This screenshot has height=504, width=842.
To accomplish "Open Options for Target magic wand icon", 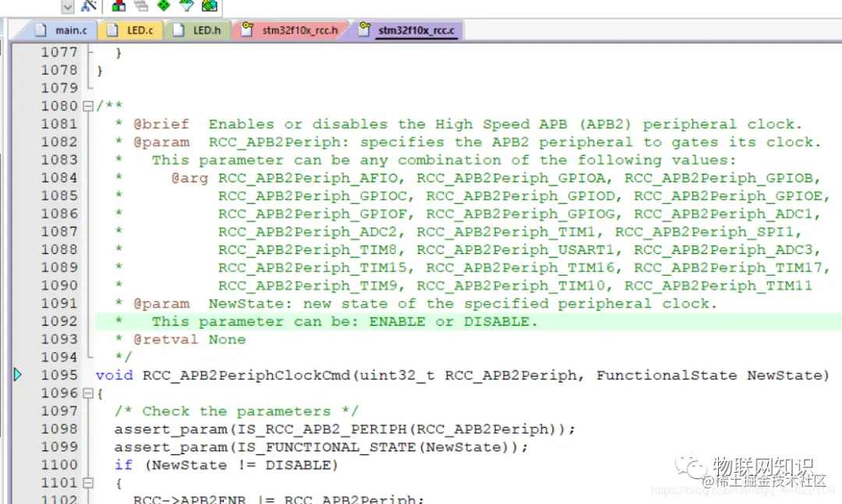I will tap(89, 6).
